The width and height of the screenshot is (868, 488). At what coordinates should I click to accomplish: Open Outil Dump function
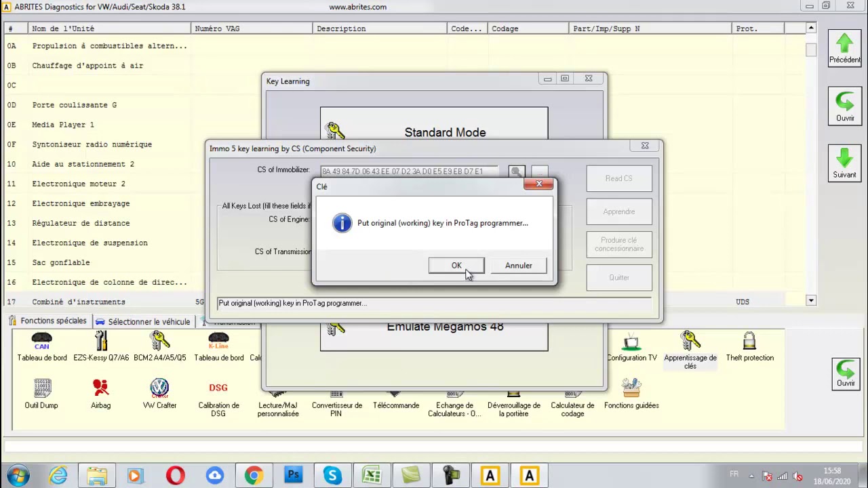coord(41,394)
